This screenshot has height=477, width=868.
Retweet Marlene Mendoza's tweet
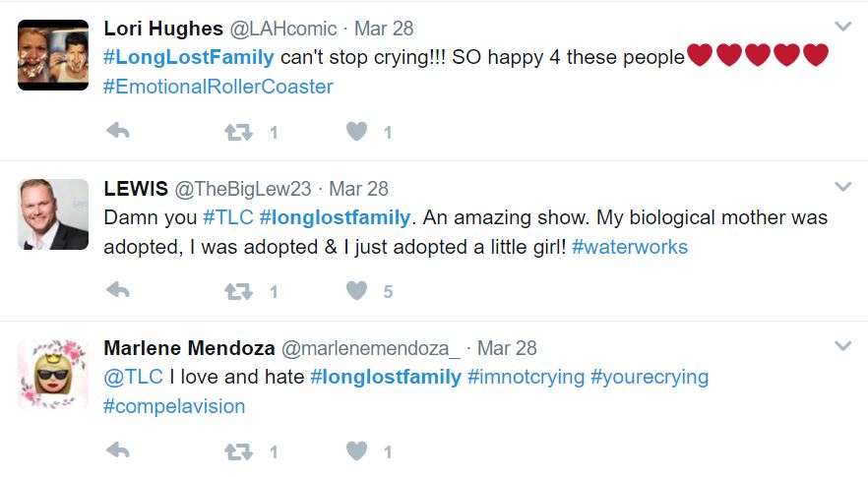[239, 451]
